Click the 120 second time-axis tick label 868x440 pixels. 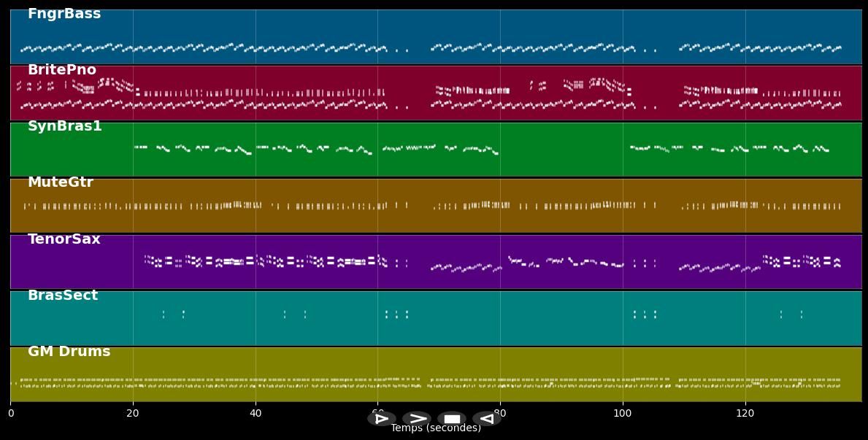[745, 414]
